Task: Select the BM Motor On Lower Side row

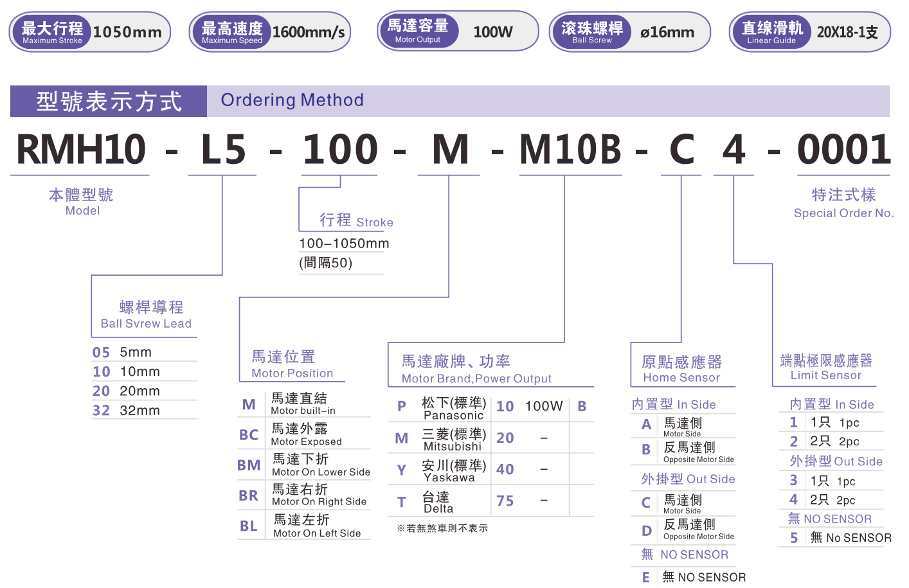Action: pos(304,464)
